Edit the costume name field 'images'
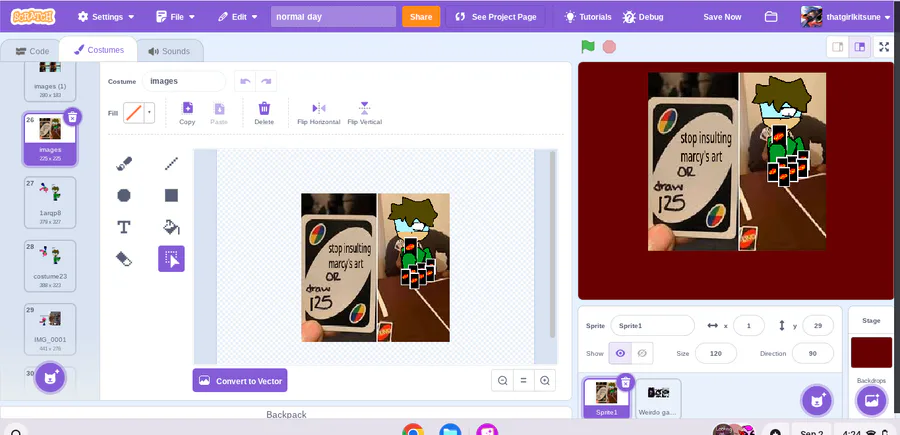 (x=184, y=81)
